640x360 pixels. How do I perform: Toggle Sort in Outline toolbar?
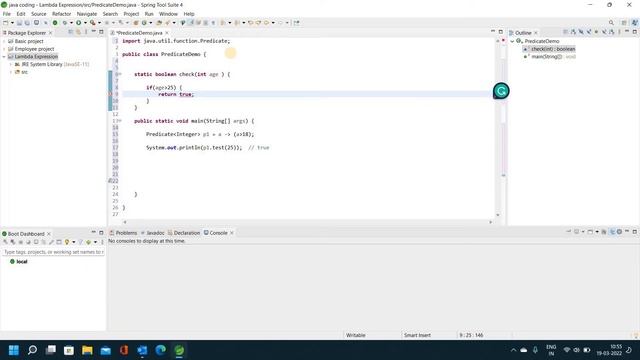coord(573,32)
